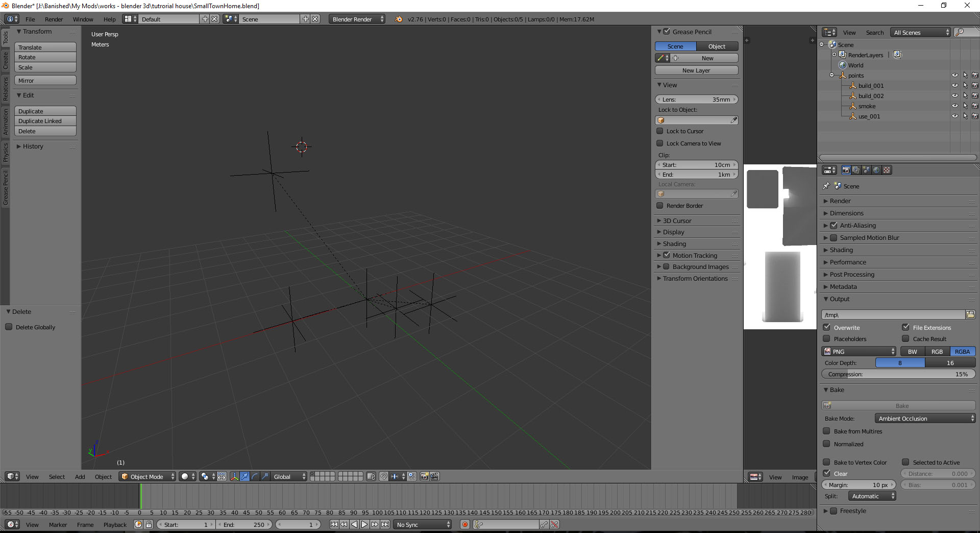Select the translate manipulator arrow icon
Viewport: 980px width, 533px height.
(x=244, y=476)
